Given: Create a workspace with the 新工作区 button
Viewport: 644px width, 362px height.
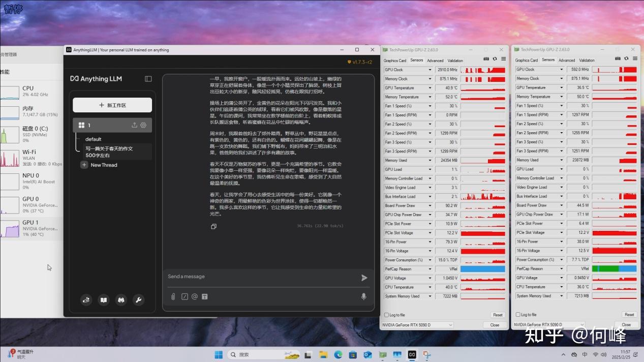Looking at the screenshot, I should (112, 105).
